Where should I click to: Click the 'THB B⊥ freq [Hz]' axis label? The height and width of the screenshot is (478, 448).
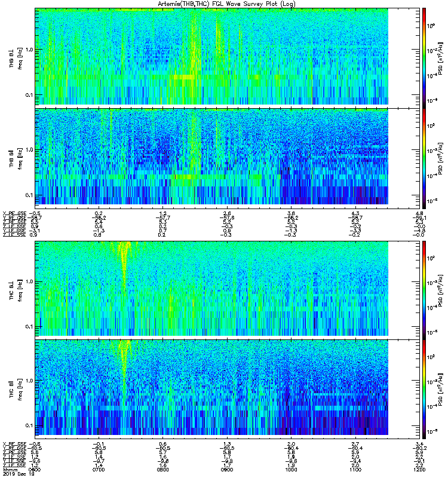coord(16,58)
